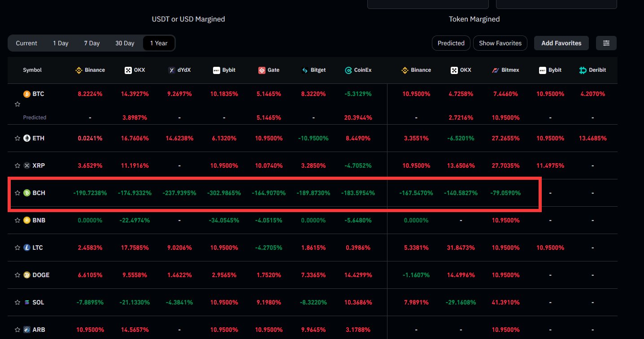Open the ETH symbol link
Image resolution: width=644 pixels, height=339 pixels.
click(39, 138)
